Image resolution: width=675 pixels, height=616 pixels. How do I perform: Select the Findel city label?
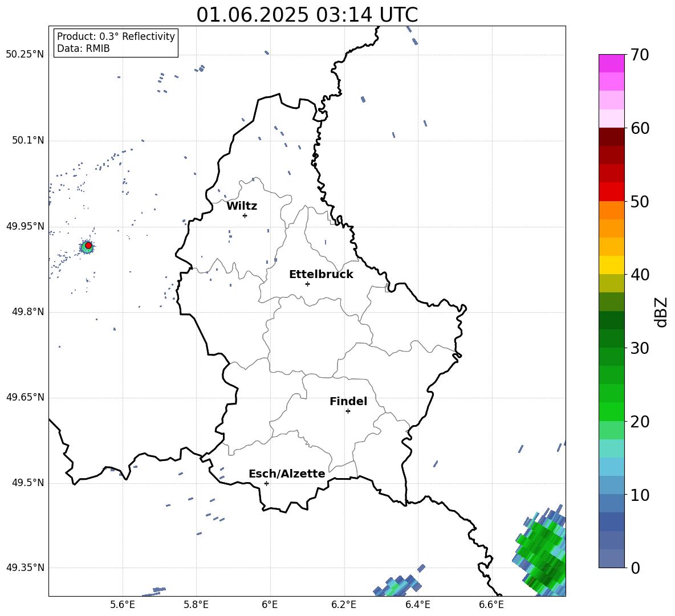tap(348, 401)
